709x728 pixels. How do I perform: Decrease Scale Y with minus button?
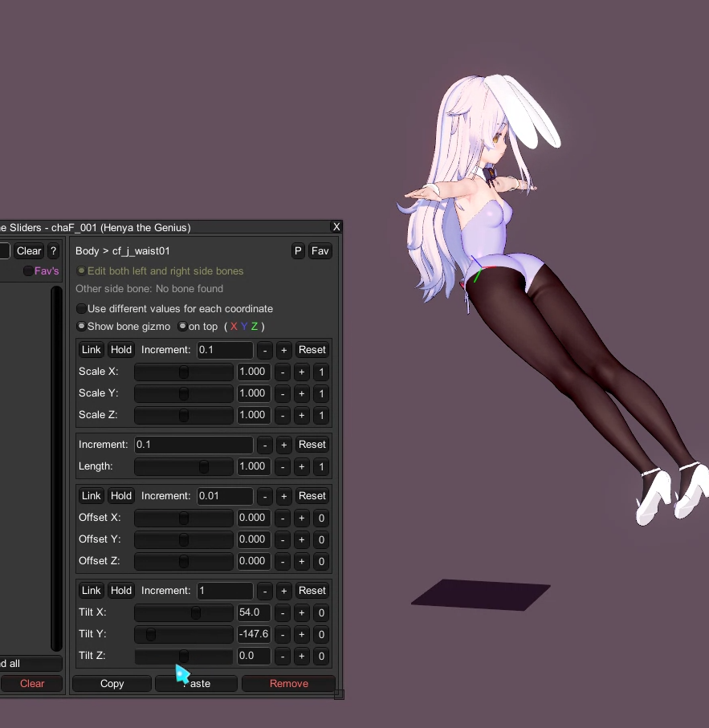(x=283, y=394)
